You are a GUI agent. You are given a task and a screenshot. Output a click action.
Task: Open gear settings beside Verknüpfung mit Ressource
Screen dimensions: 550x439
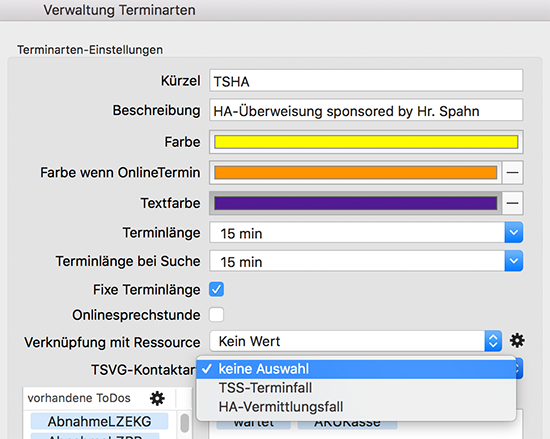coord(517,340)
